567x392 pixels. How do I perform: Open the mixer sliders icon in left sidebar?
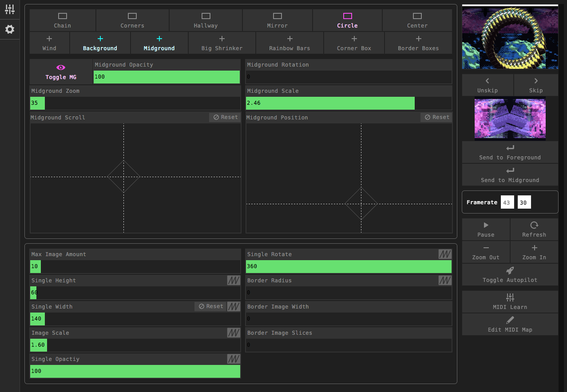coord(10,9)
